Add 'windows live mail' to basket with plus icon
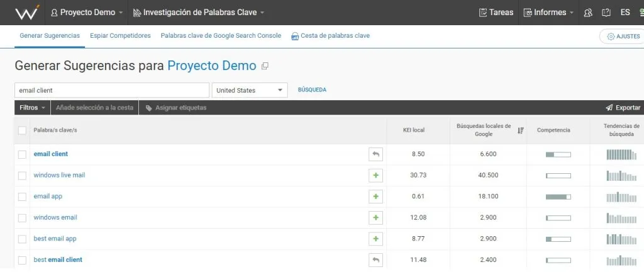 pyautogui.click(x=375, y=175)
